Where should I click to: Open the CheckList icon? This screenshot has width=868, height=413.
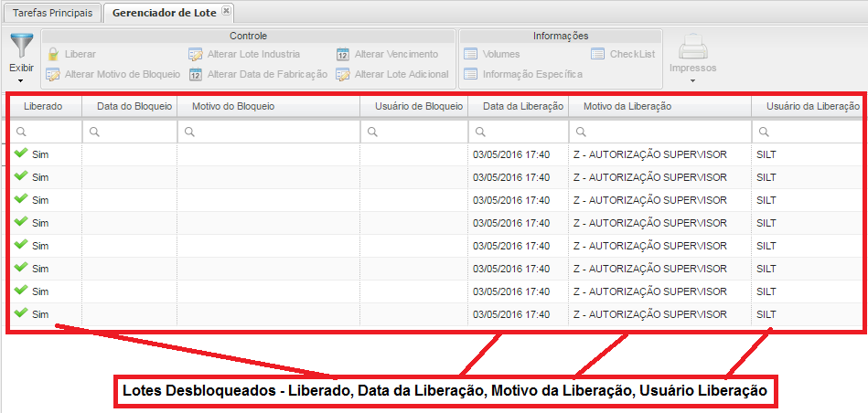tap(598, 54)
